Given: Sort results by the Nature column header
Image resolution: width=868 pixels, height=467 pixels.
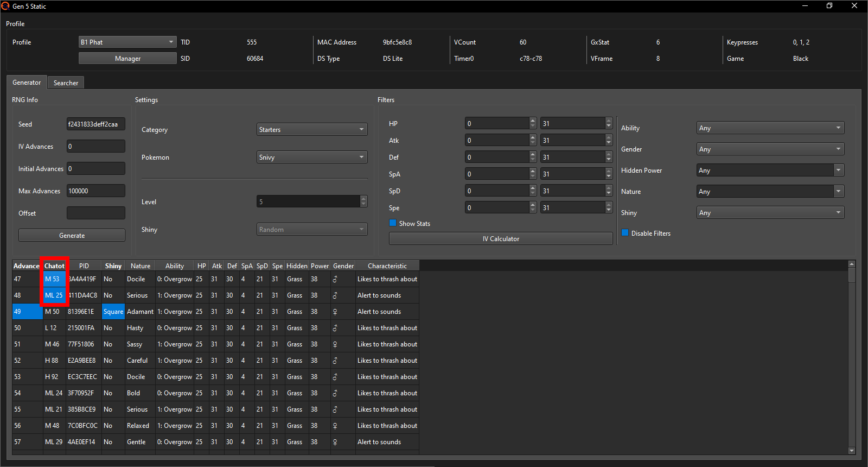Looking at the screenshot, I should point(140,266).
